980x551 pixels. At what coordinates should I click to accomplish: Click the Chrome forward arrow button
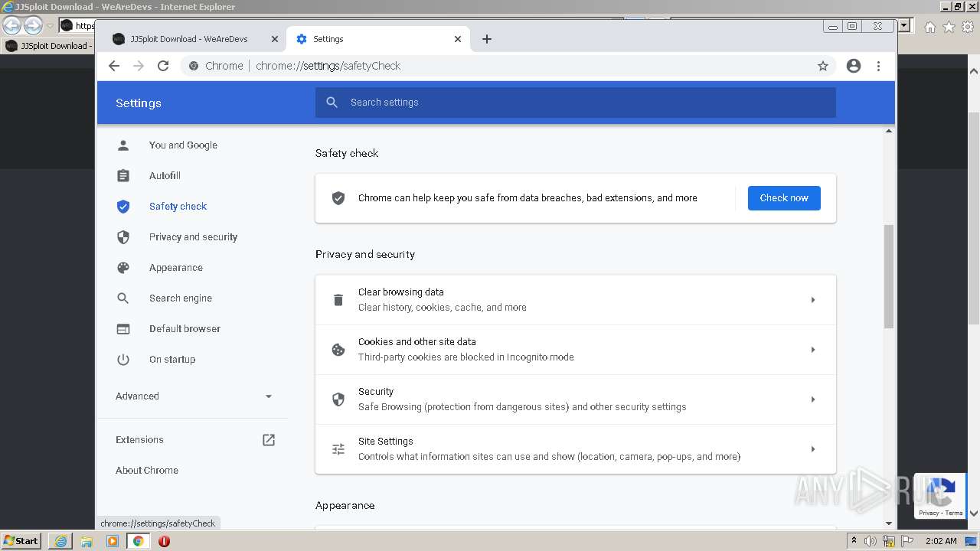coord(139,66)
